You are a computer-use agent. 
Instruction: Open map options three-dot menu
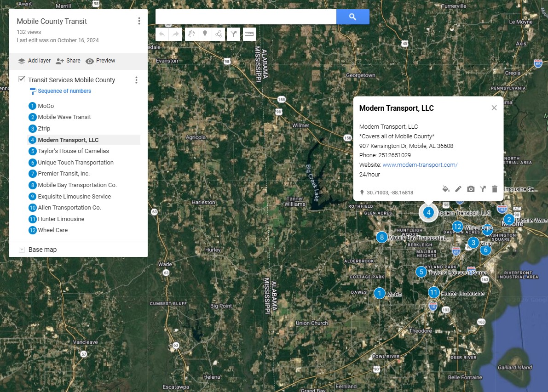point(139,21)
